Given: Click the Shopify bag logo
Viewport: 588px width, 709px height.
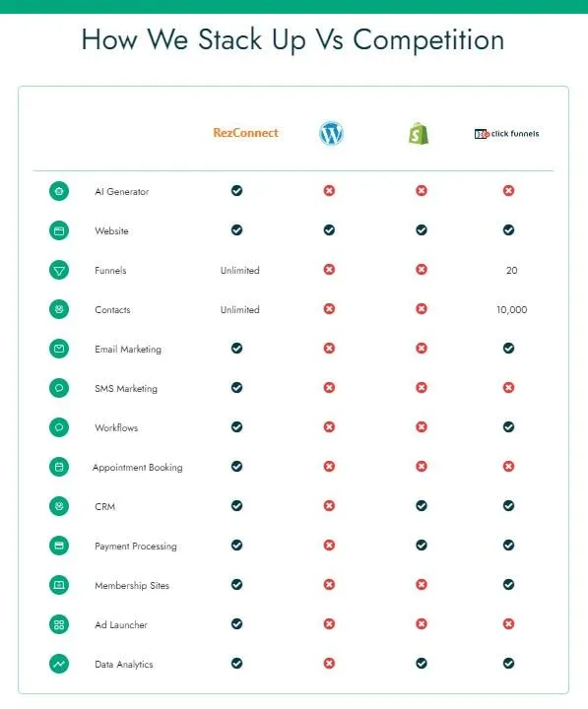Looking at the screenshot, I should pos(419,133).
